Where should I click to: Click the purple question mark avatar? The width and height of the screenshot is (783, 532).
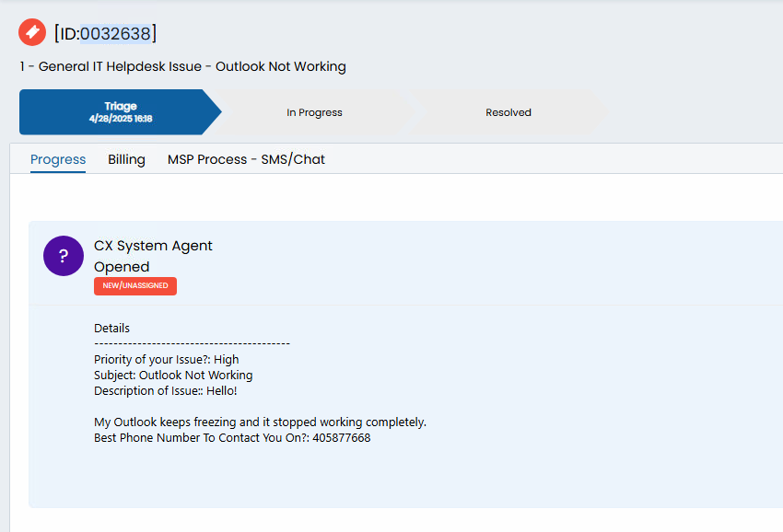click(x=64, y=256)
